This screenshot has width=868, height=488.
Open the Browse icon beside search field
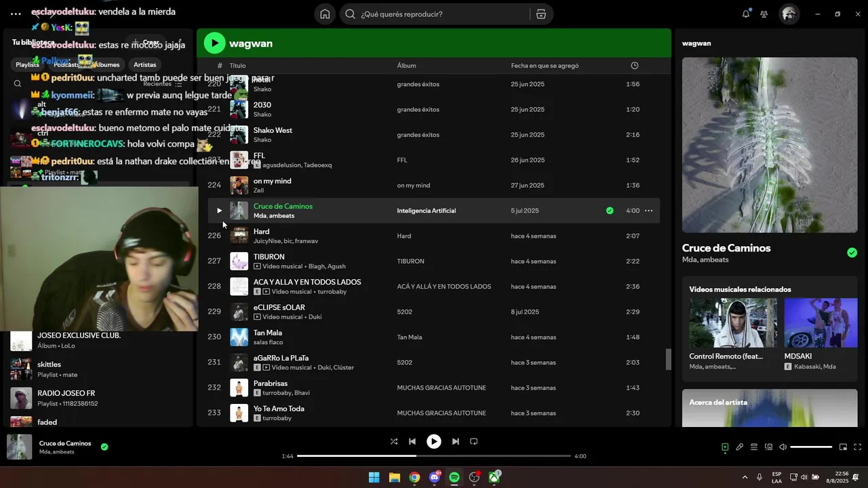(540, 14)
